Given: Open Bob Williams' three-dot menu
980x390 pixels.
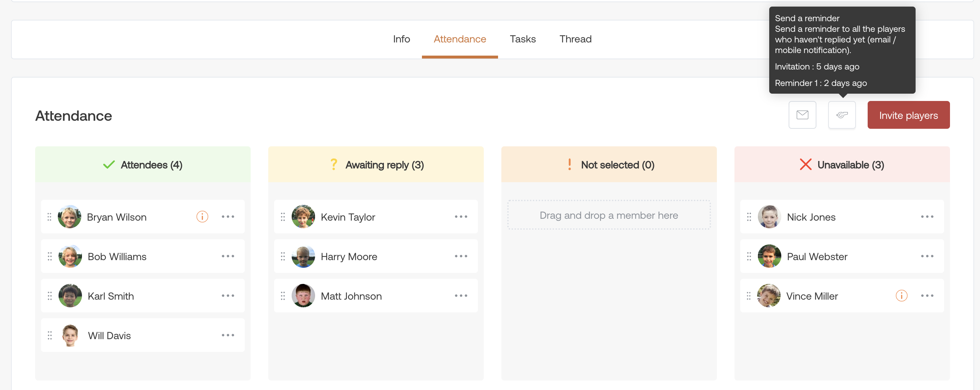Looking at the screenshot, I should [228, 256].
